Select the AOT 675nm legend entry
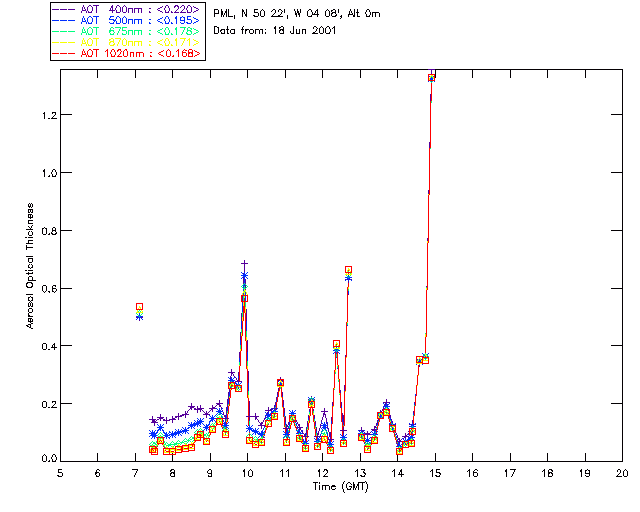 tap(127, 31)
